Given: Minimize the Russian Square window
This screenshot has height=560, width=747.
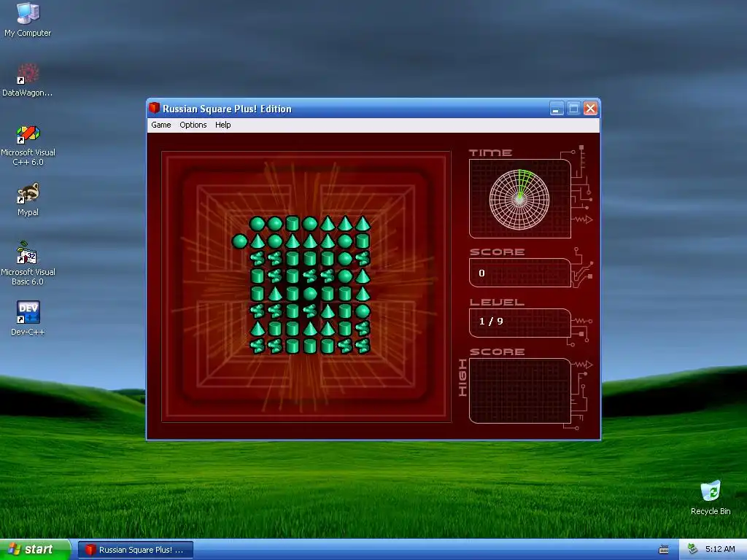Looking at the screenshot, I should [x=556, y=109].
